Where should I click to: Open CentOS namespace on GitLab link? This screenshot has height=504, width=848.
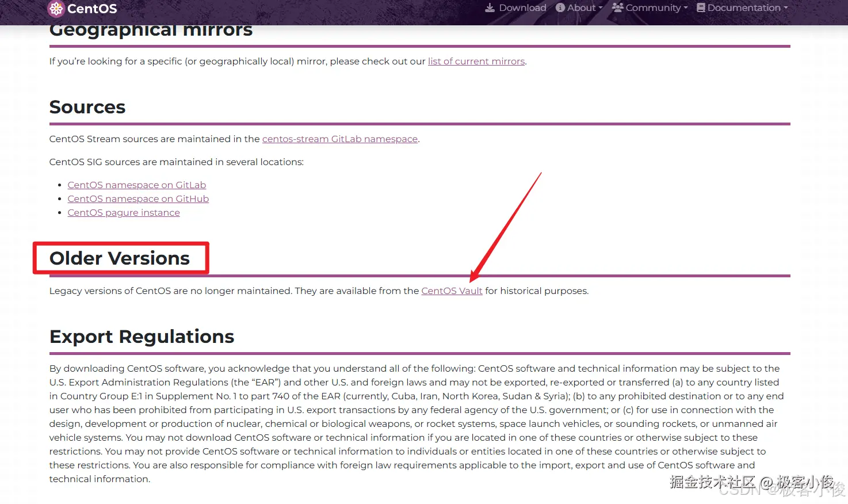[x=137, y=185]
